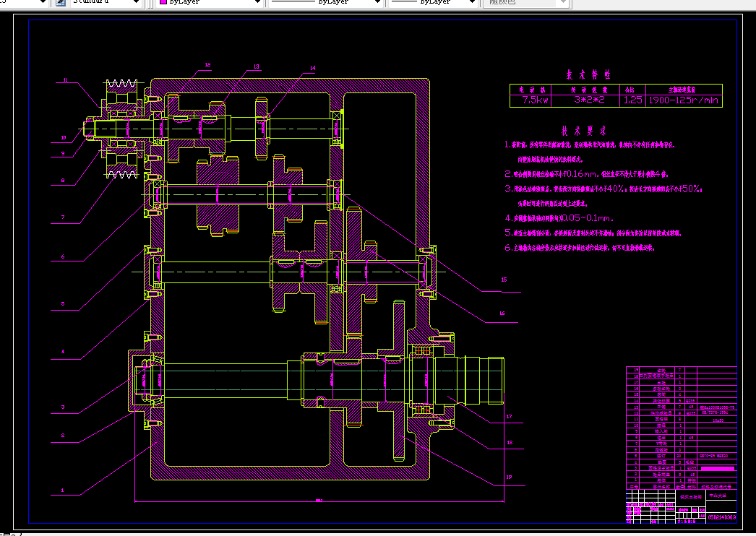
Task: Pick callout number 17 near spindle end
Action: (x=509, y=417)
